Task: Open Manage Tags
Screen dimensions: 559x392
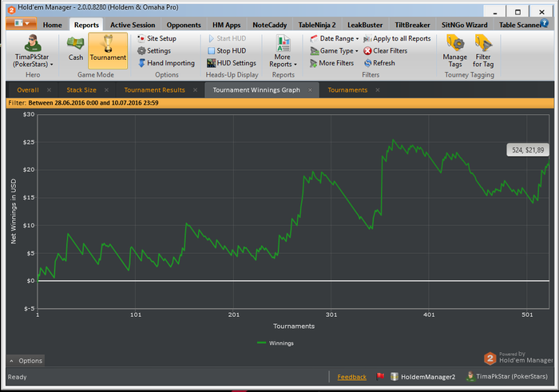Action: tap(455, 50)
